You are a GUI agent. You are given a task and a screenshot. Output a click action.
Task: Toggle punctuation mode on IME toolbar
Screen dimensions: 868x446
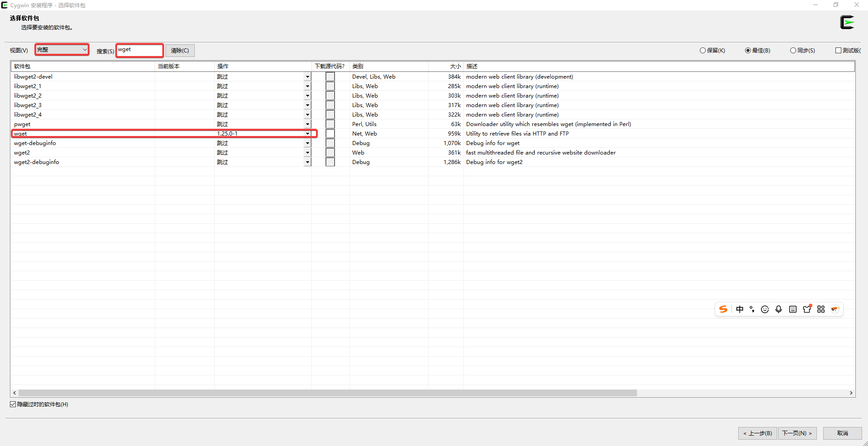click(x=752, y=309)
